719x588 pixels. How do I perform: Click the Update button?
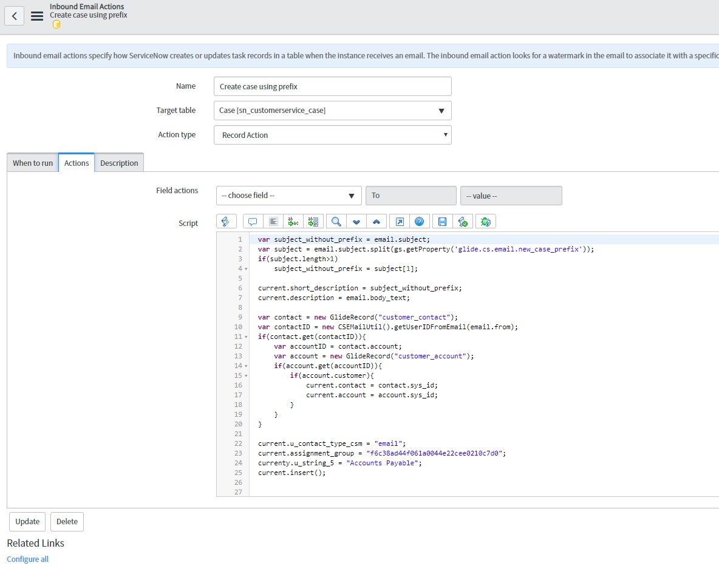tap(27, 522)
